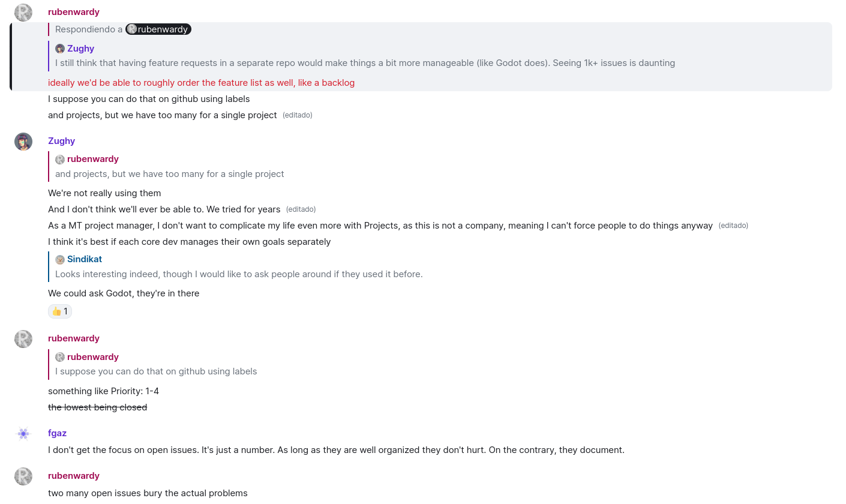Click '(editado)' label after 'We tried for years'

coord(301,209)
